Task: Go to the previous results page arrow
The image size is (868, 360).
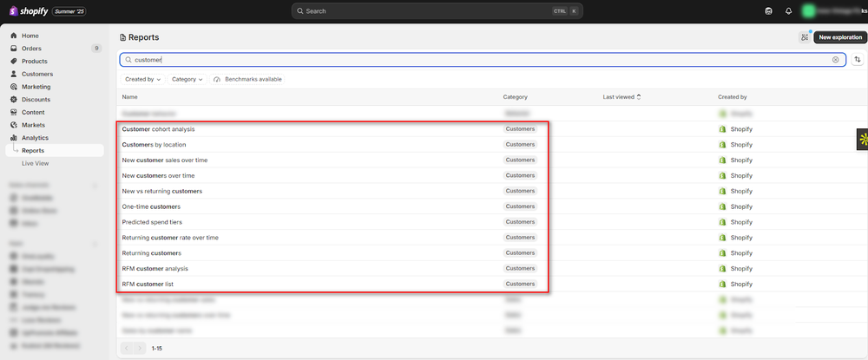Action: (127, 349)
